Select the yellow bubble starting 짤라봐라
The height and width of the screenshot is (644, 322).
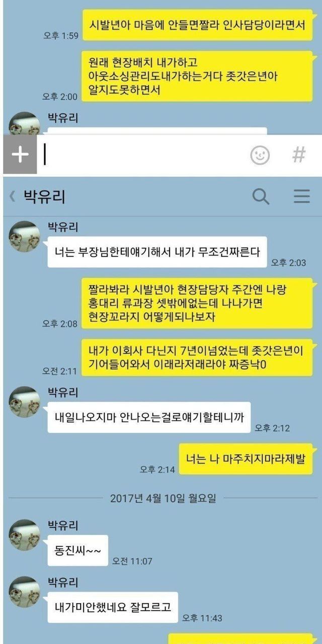(197, 303)
